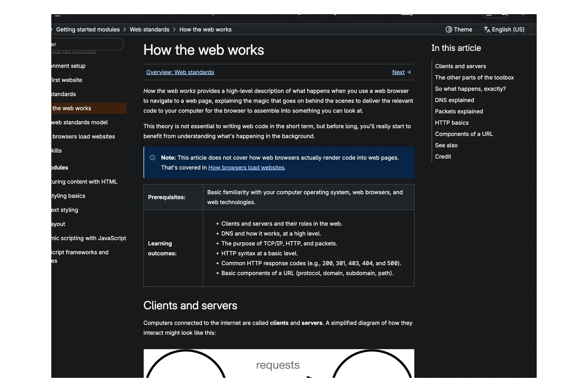Viewport: 588px width, 392px height.
Task: Open the content with HTML sidebar item
Action: (84, 182)
